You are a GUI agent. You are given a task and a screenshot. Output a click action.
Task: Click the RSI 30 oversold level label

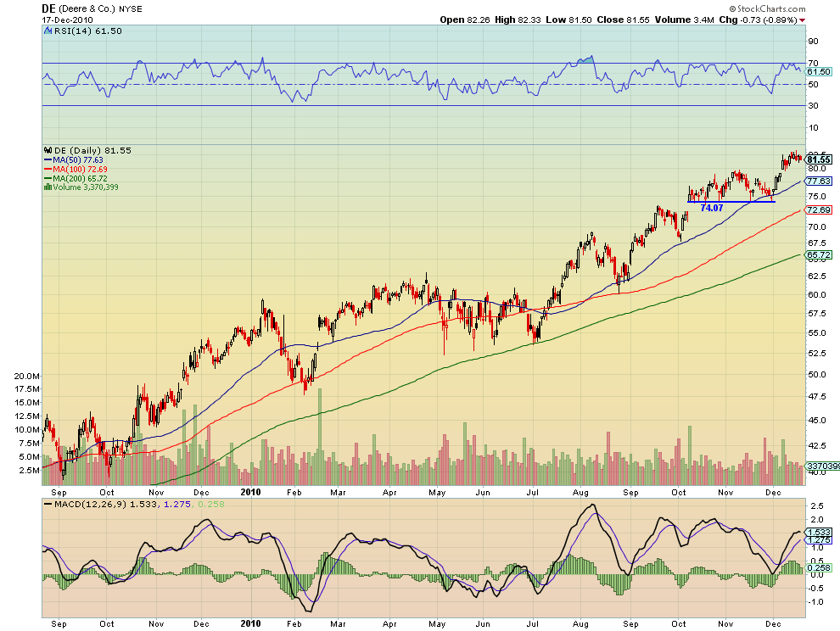coord(813,105)
